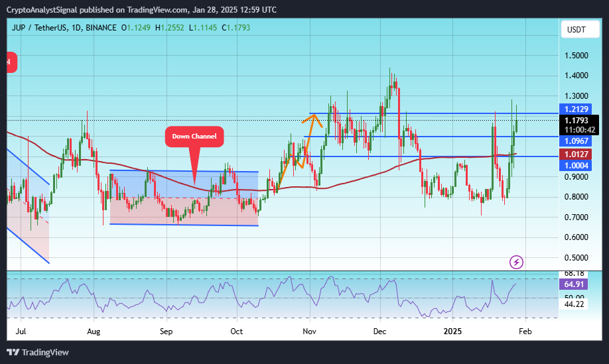Click the Sep label on time axis
The height and width of the screenshot is (364, 609).
[167, 332]
